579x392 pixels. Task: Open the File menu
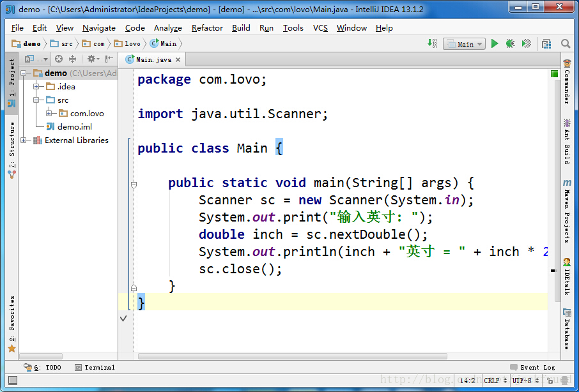point(17,28)
